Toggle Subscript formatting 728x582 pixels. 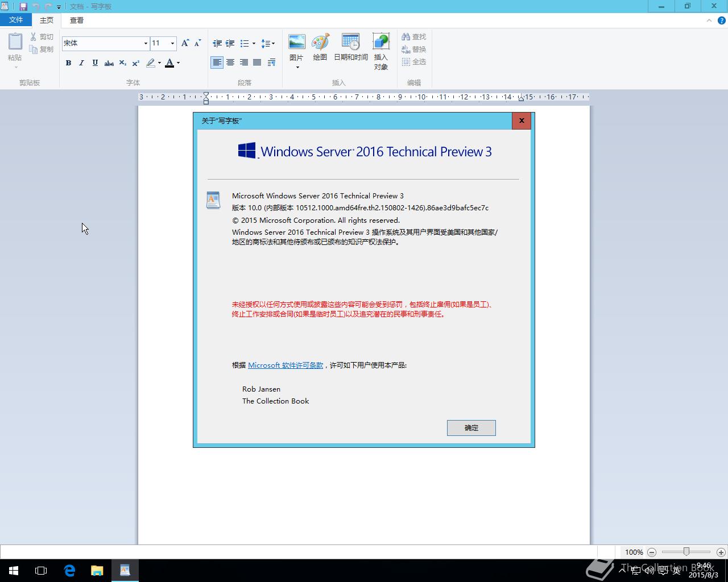click(x=122, y=63)
